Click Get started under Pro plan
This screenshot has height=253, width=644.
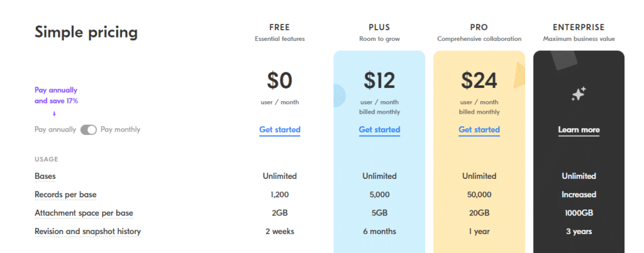pyautogui.click(x=479, y=129)
